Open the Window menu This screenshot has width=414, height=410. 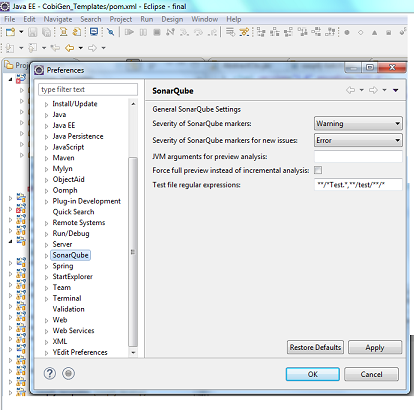point(205,19)
